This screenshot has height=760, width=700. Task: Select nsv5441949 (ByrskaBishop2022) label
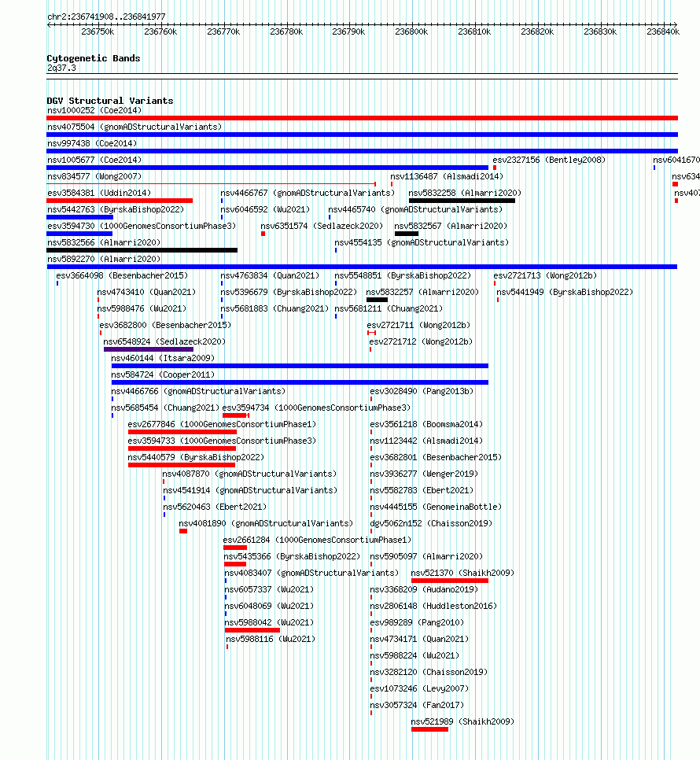coord(565,292)
